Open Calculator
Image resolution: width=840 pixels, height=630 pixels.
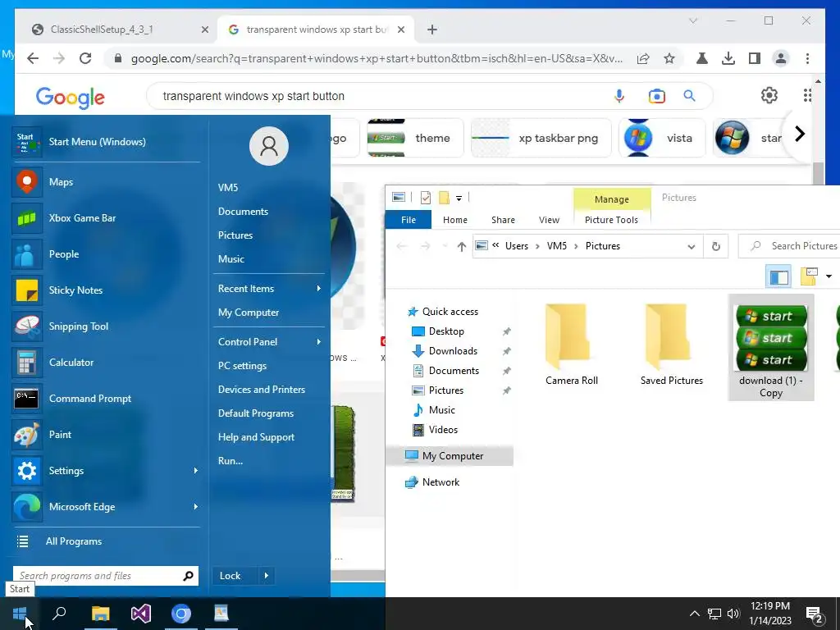[106, 362]
